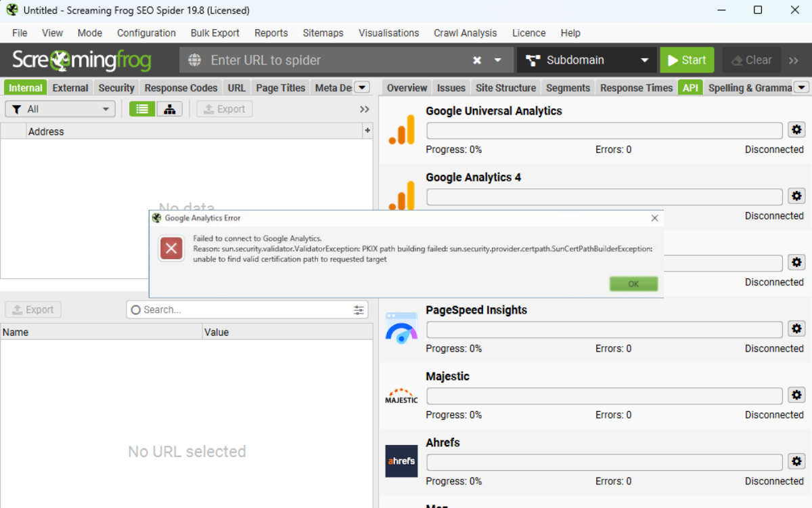The image size is (812, 508).
Task: Open the Subdomain crawl scope dropdown
Action: pyautogui.click(x=587, y=60)
